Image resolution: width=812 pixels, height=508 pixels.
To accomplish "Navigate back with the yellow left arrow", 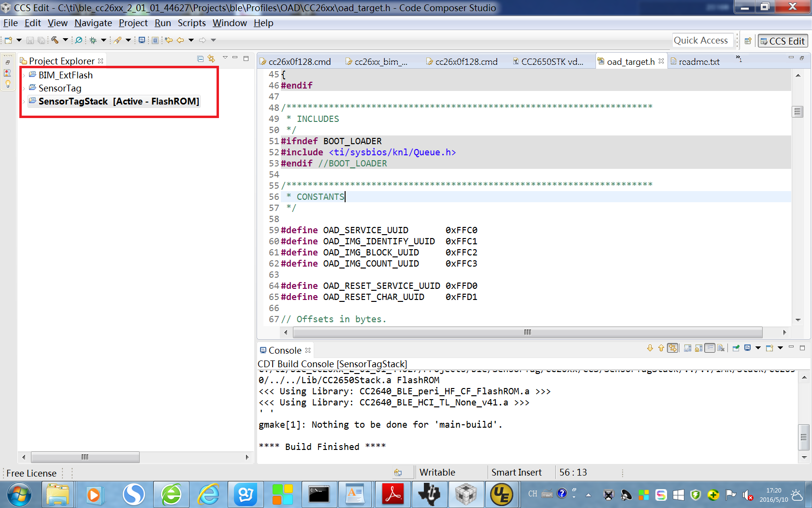I will point(180,40).
